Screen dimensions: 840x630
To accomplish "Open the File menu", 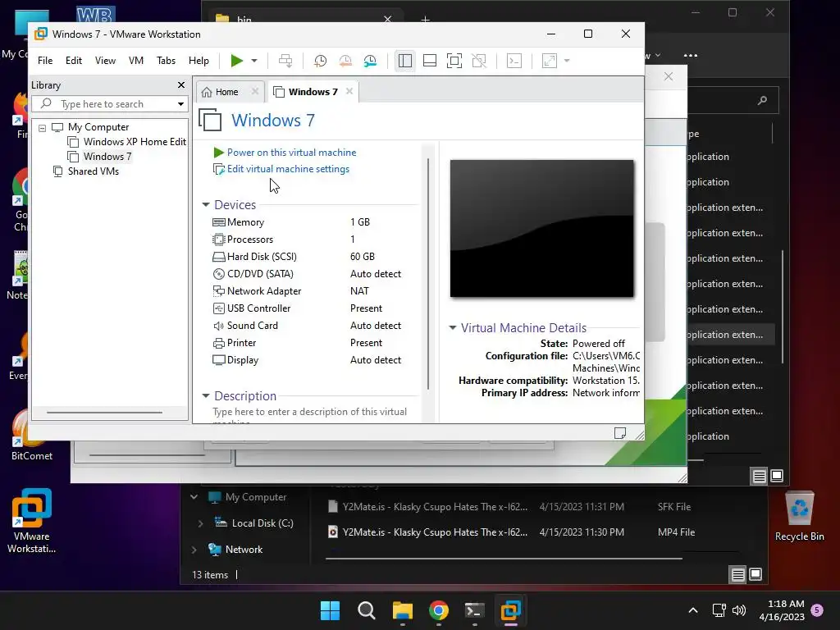I will (45, 61).
